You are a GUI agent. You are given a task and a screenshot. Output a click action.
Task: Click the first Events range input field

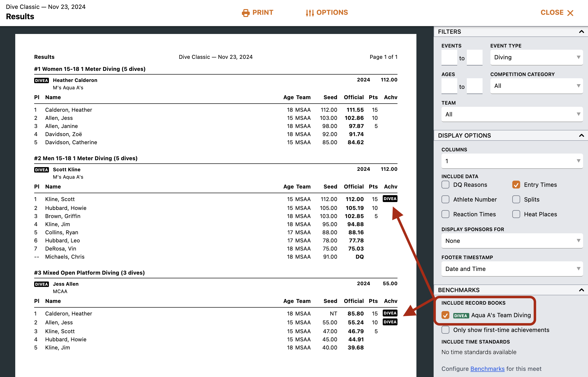pyautogui.click(x=449, y=58)
